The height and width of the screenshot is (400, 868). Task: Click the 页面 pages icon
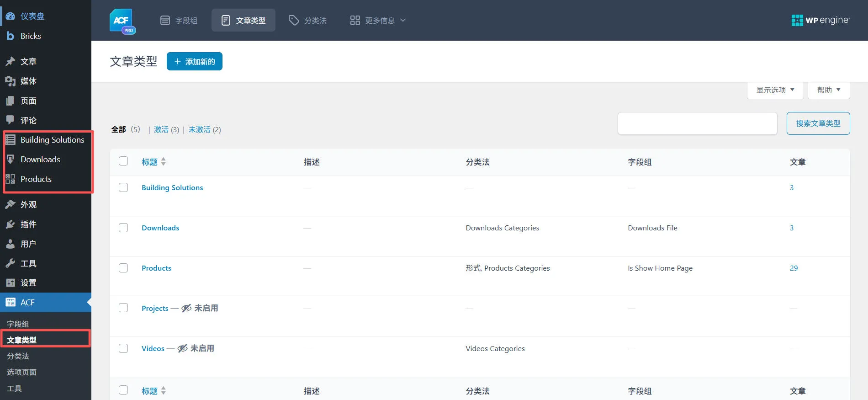click(11, 101)
